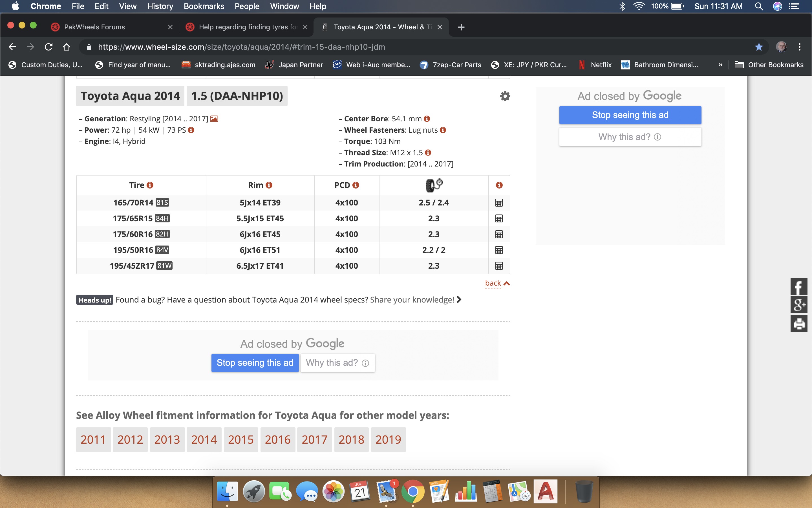
Task: Open 2018 model year link
Action: (x=351, y=439)
